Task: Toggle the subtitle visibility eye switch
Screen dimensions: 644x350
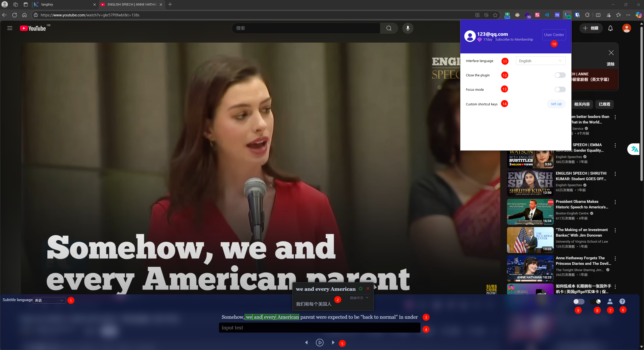Action: pyautogui.click(x=579, y=301)
